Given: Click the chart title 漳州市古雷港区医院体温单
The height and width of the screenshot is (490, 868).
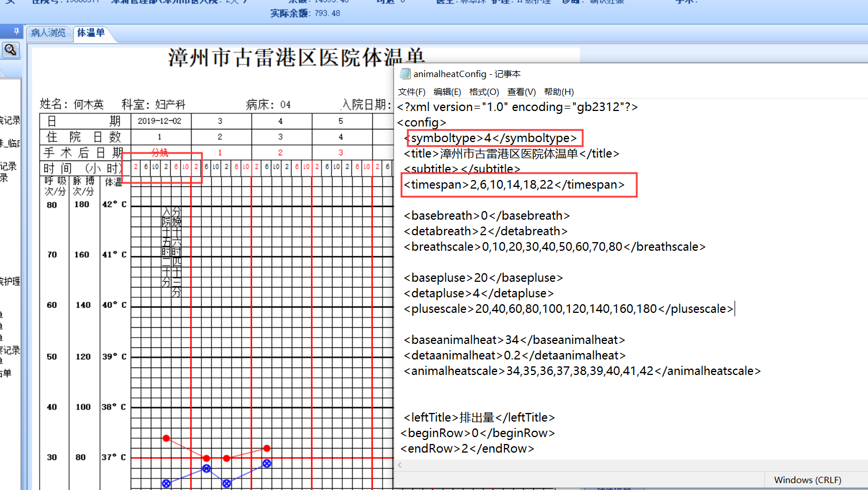Looking at the screenshot, I should 297,58.
